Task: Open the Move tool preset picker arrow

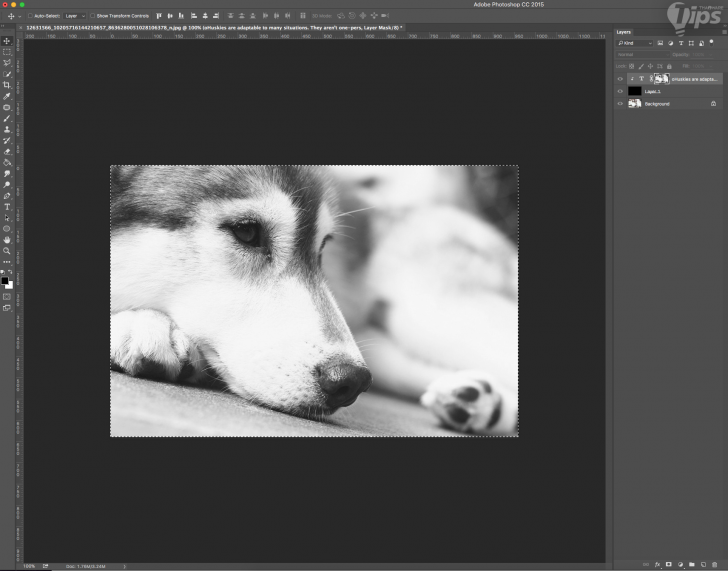Action: (20, 16)
